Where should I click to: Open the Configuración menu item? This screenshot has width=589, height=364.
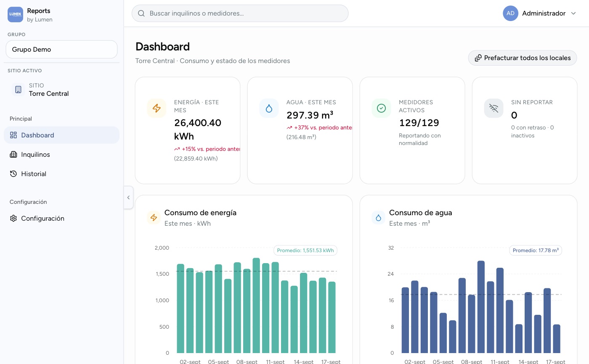61,219
